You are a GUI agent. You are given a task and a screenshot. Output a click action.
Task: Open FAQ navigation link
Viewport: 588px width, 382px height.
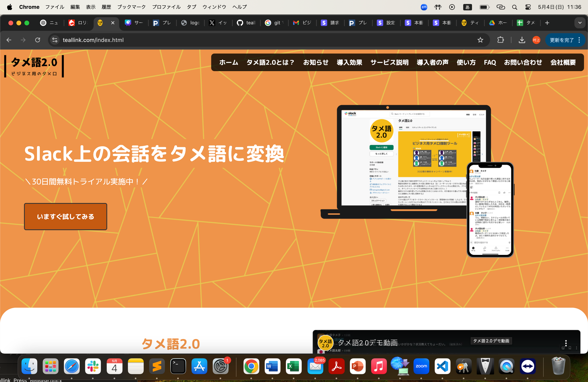[x=490, y=63]
